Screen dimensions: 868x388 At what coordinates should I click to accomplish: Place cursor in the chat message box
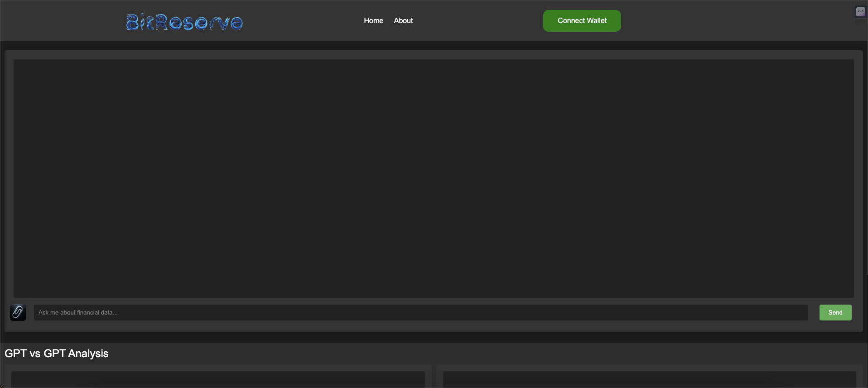pyautogui.click(x=420, y=312)
